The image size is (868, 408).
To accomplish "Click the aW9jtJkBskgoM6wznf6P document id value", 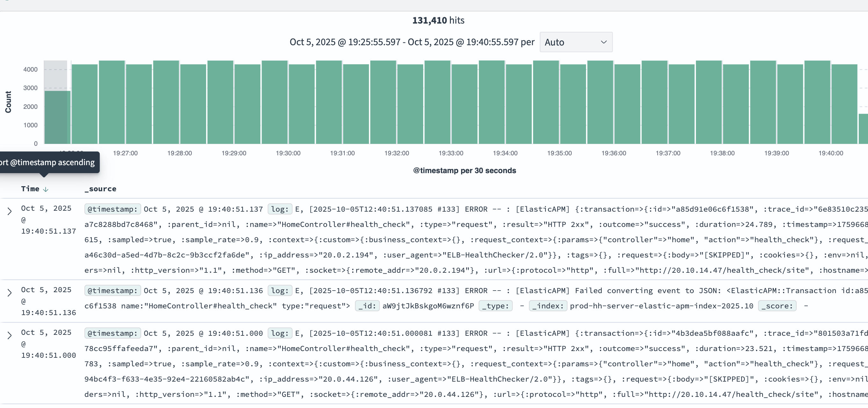I will [428, 306].
